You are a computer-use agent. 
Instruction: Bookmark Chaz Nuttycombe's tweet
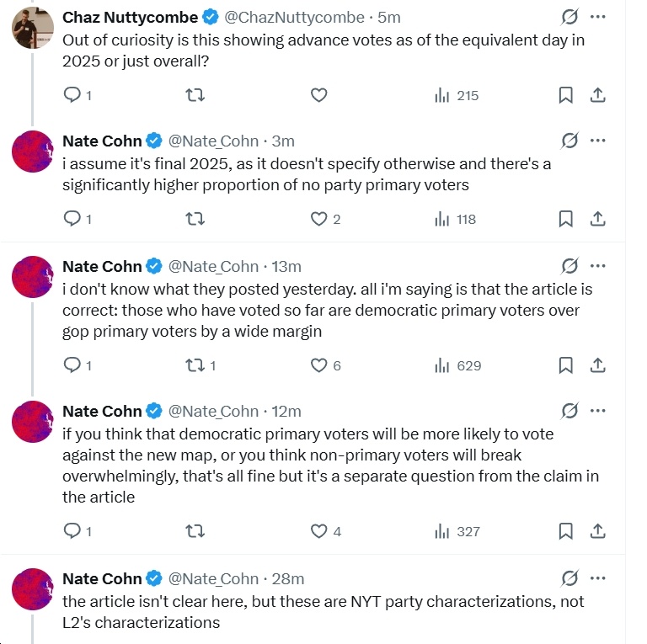pyautogui.click(x=566, y=95)
